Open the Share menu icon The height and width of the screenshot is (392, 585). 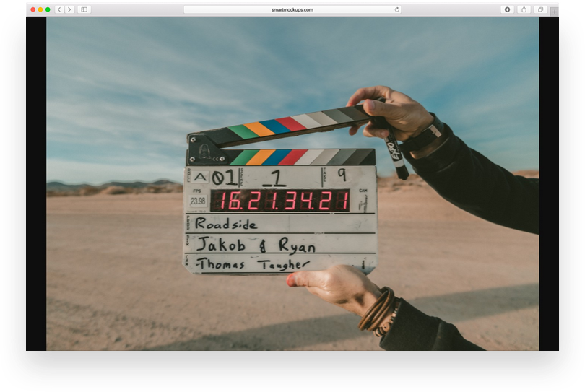point(524,9)
